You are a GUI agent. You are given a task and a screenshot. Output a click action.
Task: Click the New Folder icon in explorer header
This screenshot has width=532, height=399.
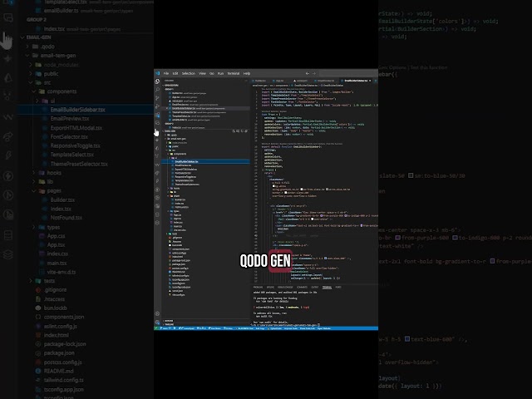pos(238,131)
